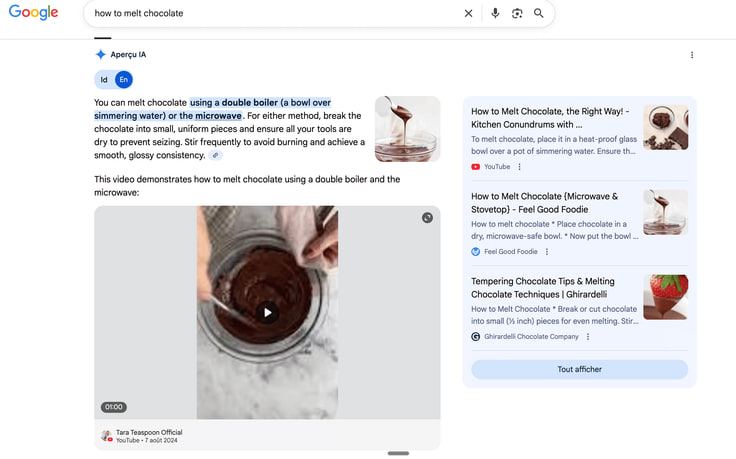Open options menu next to Feel Good Foodie
Image resolution: width=736 pixels, height=459 pixels.
pos(547,252)
